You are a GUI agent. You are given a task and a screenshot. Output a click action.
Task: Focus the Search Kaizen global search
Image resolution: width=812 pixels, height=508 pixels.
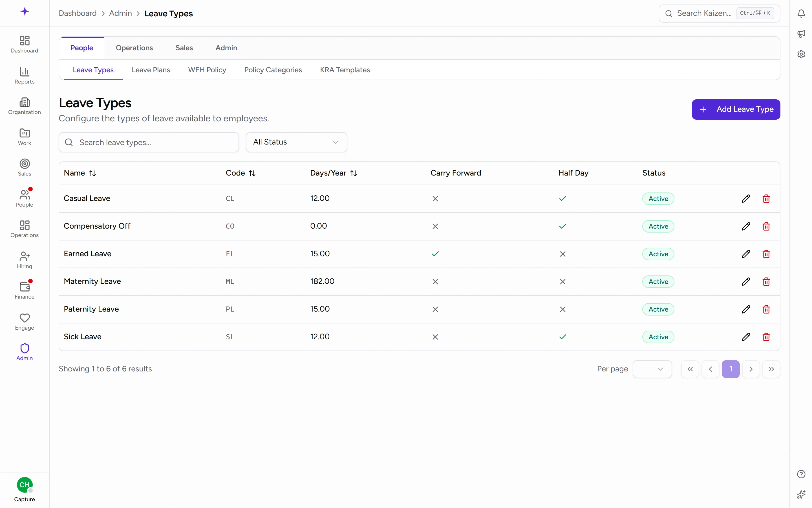(x=719, y=14)
